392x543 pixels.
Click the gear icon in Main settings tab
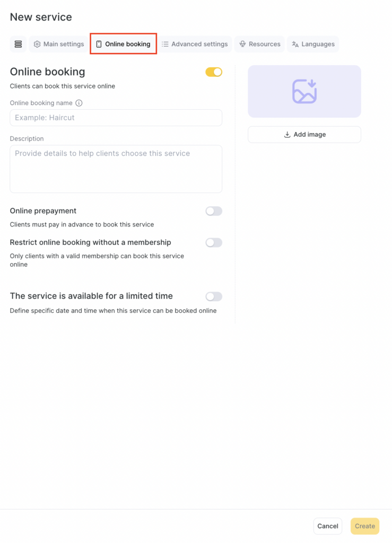[x=37, y=44]
